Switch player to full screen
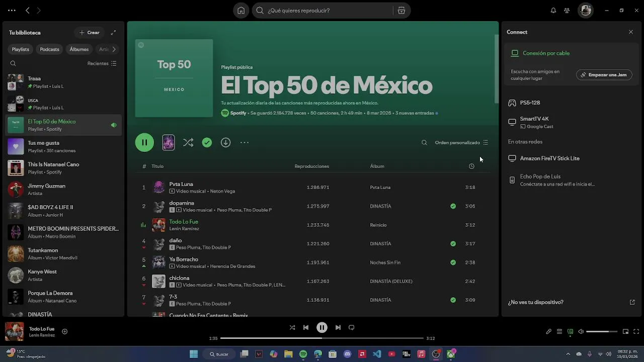Viewport: 644px width, 362px height. (636, 332)
